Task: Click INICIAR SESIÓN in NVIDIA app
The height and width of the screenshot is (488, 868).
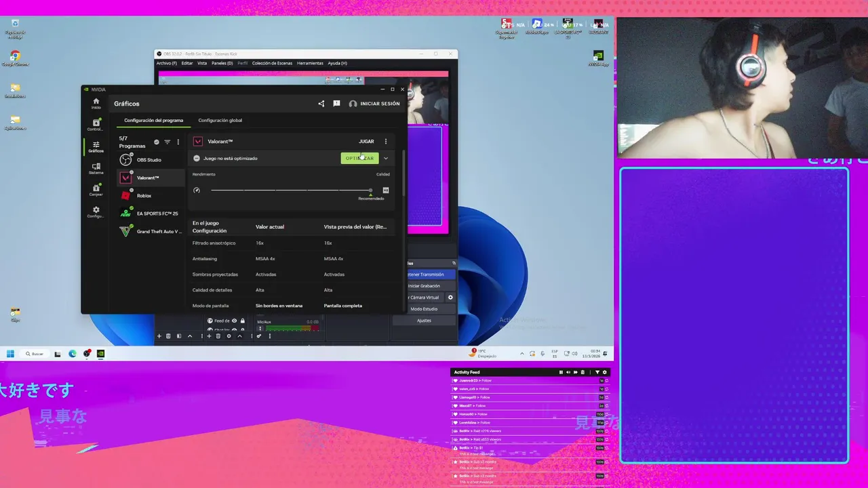Action: pos(374,104)
